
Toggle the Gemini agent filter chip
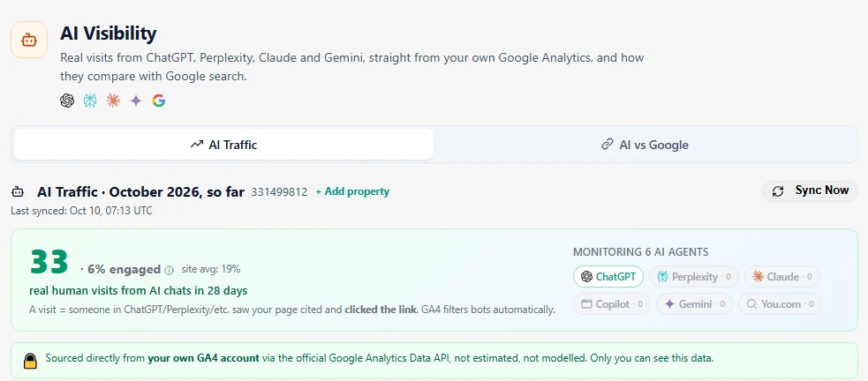[x=694, y=303]
